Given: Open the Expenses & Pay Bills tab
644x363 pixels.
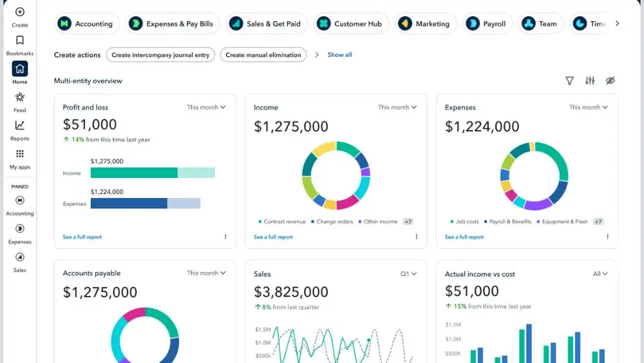Looking at the screenshot, I should [173, 23].
